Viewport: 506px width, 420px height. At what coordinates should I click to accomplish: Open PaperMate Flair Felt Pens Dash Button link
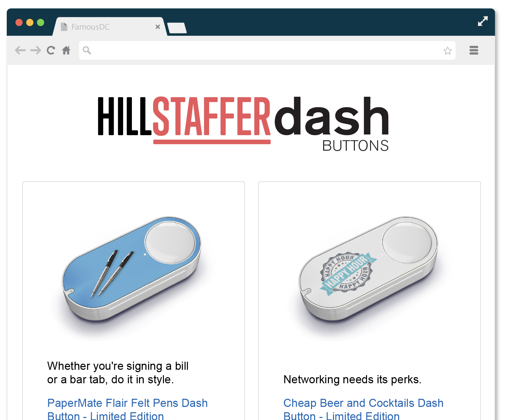128,409
